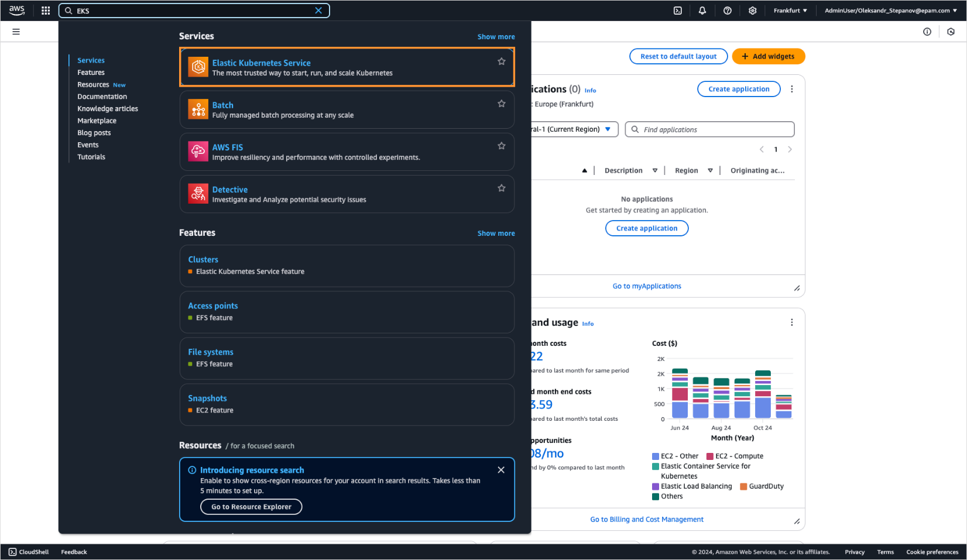Toggle the favorite star for Batch
This screenshot has height=560, width=967.
pos(501,104)
